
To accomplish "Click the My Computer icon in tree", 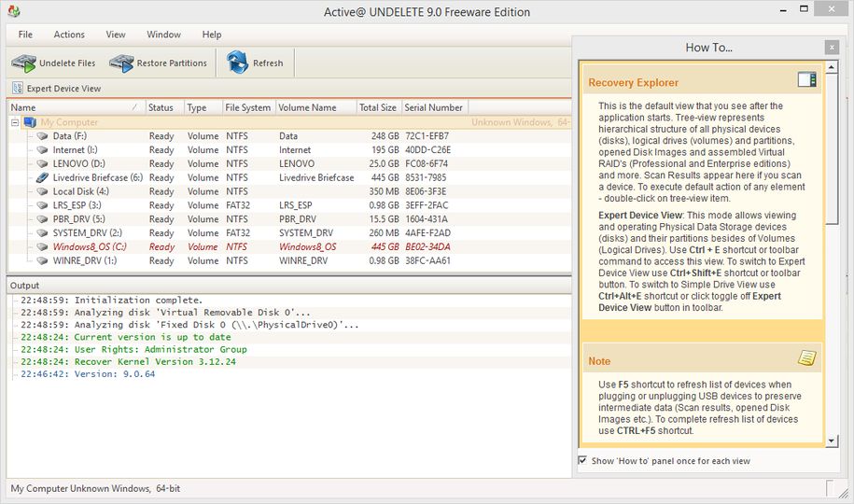I will click(x=30, y=122).
